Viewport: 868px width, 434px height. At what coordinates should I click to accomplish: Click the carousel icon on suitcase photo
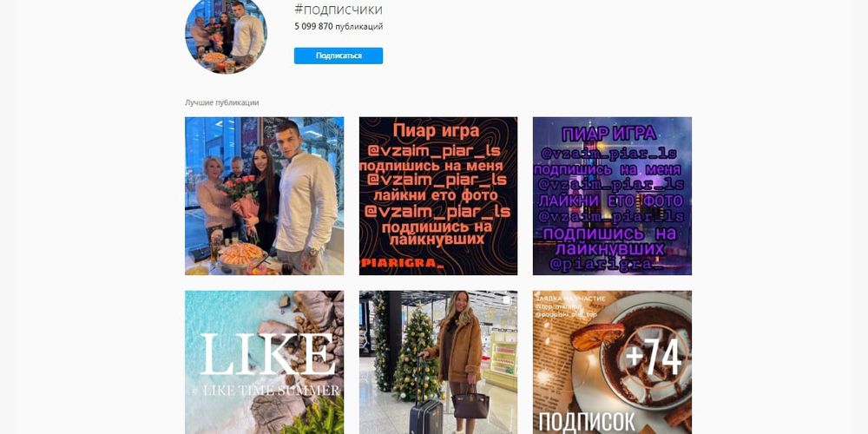pos(507,300)
